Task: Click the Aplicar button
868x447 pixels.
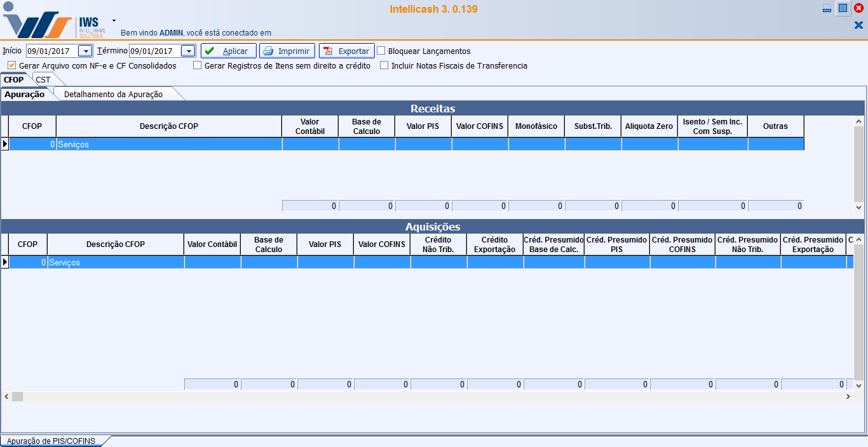Action: tap(229, 51)
